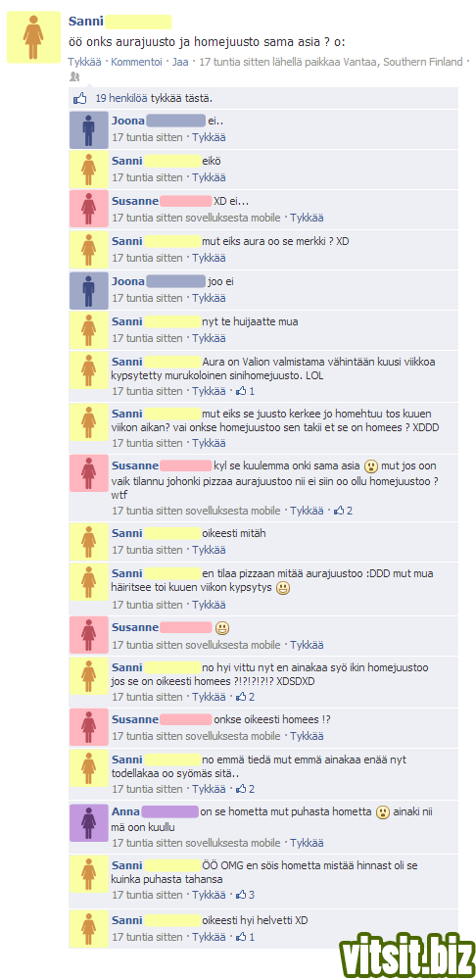Open Sanni's name on the 'hyi helvetti' comment
Image resolution: width=476 pixels, height=980 pixels.
pos(126,920)
